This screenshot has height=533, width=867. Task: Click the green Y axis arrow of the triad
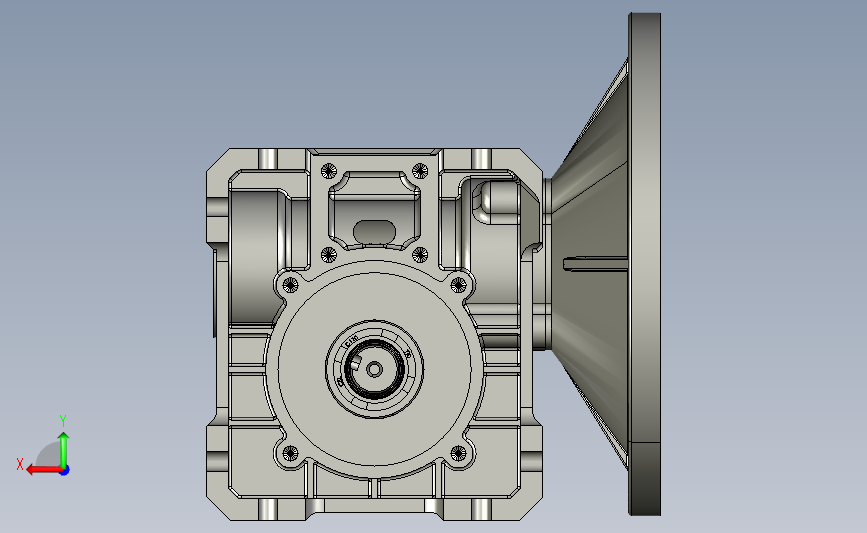pos(64,450)
